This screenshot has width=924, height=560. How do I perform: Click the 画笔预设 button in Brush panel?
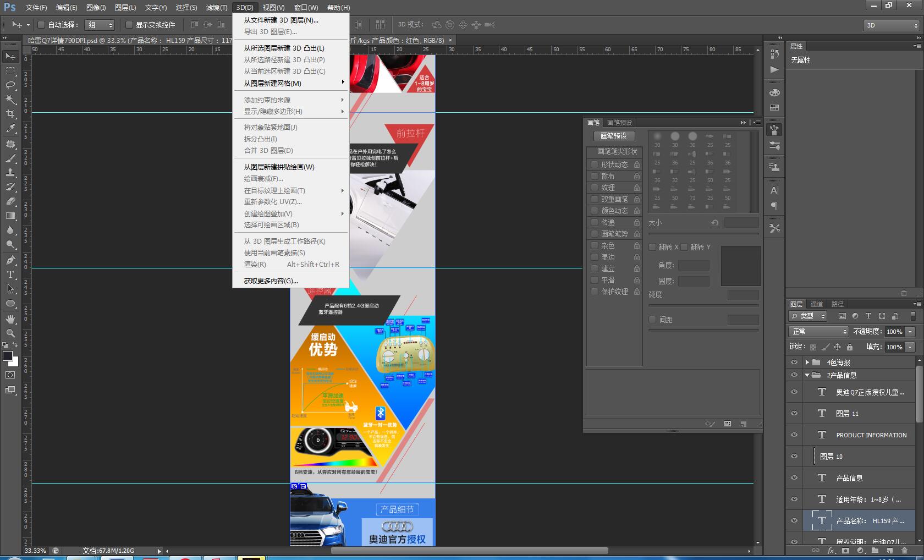tap(614, 136)
